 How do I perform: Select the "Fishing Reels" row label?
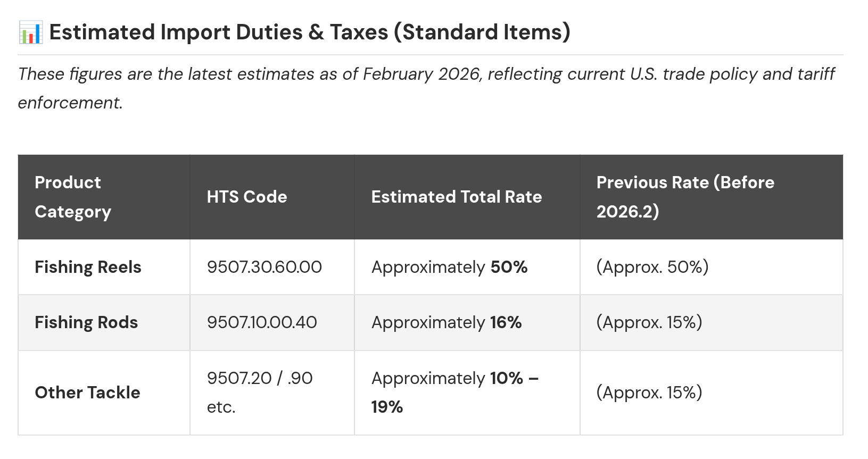click(88, 267)
